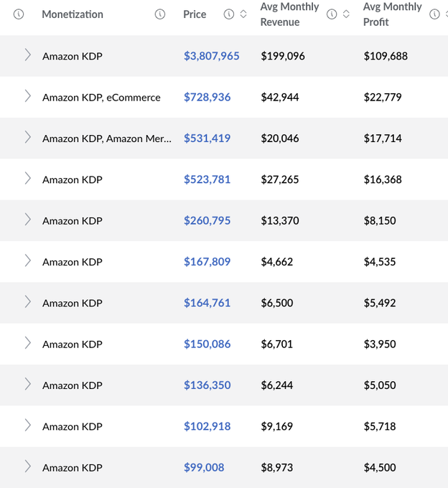Expand the row priced $150,086
Screen dimensions: 448x488
tap(27, 344)
